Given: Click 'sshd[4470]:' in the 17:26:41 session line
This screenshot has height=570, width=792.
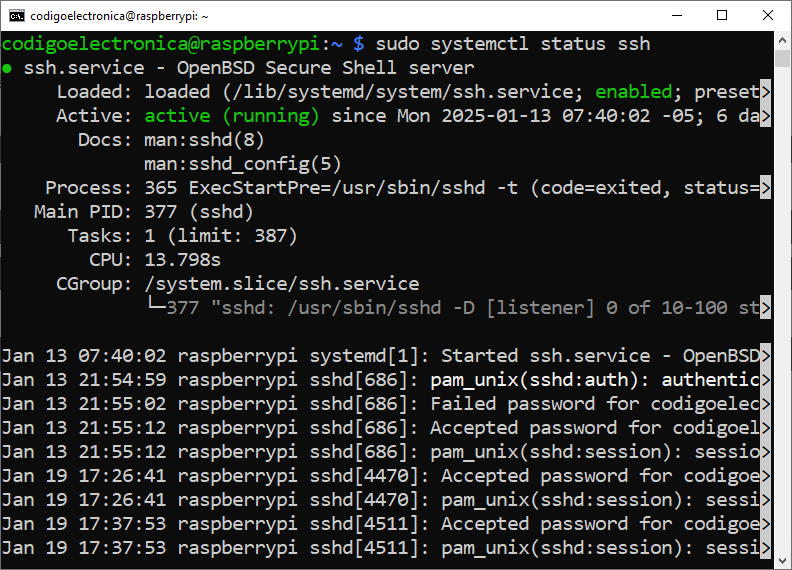Looking at the screenshot, I should click(369, 500).
